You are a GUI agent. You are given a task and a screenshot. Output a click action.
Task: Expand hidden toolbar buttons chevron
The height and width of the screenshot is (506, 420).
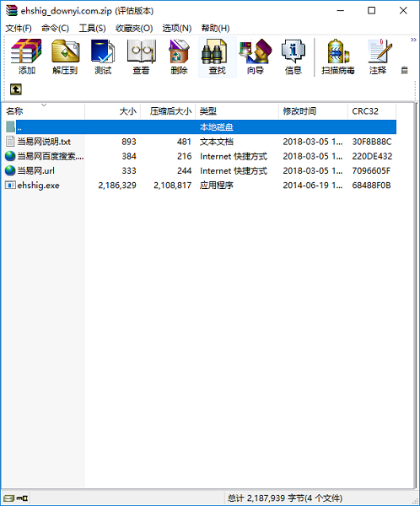(x=413, y=40)
